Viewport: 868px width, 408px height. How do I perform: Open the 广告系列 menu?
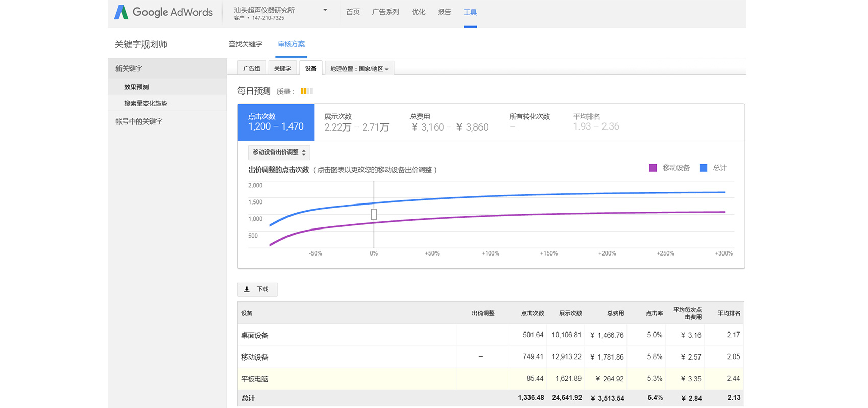pyautogui.click(x=385, y=12)
